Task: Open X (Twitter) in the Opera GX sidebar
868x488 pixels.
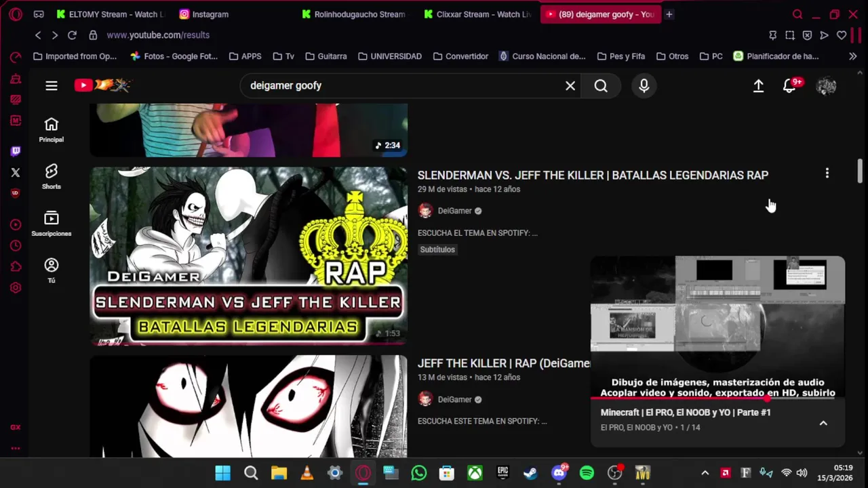Action: (x=16, y=173)
